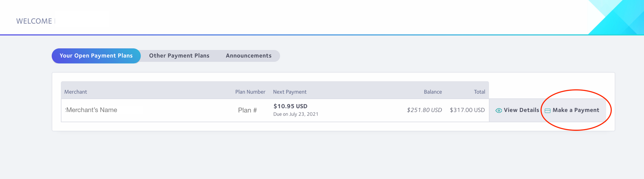The width and height of the screenshot is (644, 179).
Task: Click the Next Payment column header
Action: [290, 92]
